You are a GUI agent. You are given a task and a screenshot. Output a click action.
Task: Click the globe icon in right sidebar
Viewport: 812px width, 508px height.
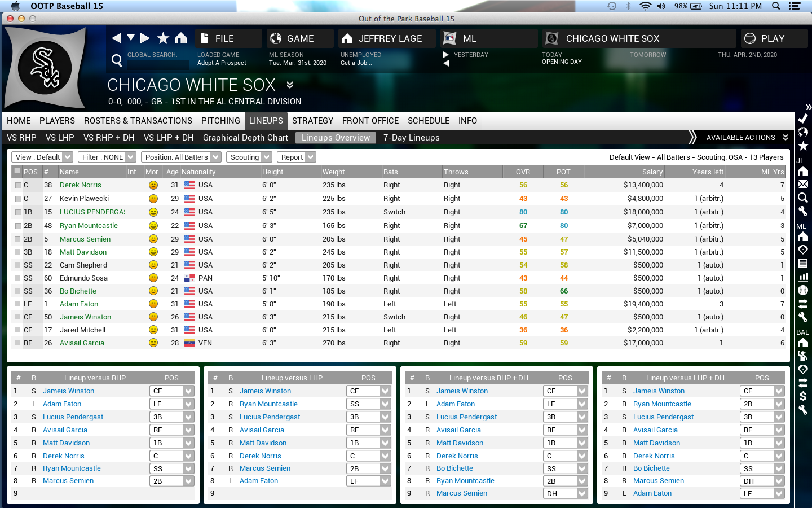point(803,132)
